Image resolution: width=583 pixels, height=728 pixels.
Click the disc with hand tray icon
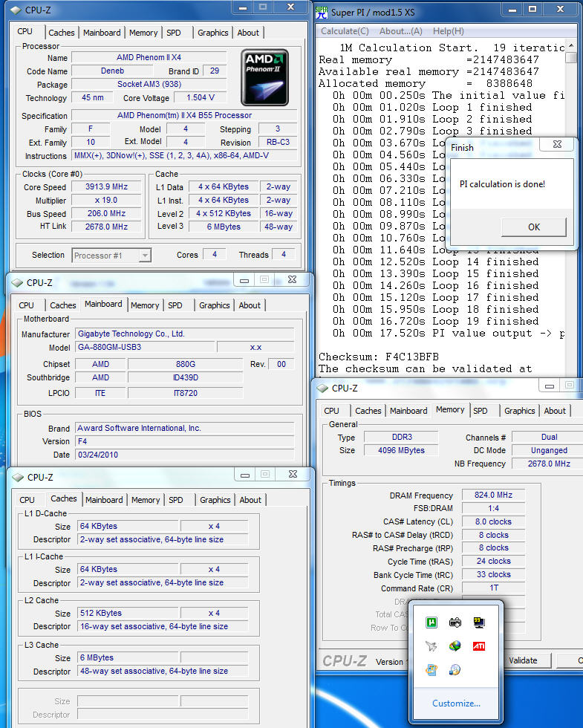pos(455,669)
